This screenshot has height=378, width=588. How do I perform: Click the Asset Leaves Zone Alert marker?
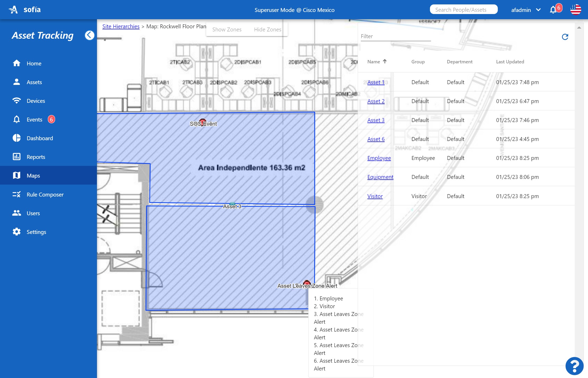(307, 283)
